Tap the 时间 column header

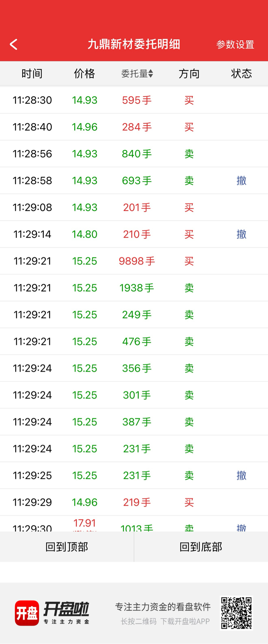(x=32, y=74)
